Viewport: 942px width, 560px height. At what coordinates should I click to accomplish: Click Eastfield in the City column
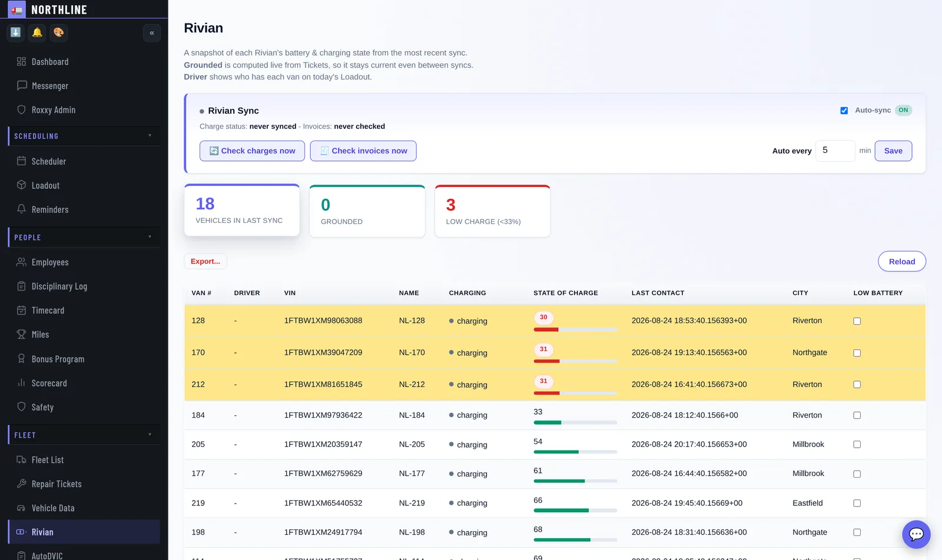[x=808, y=503]
